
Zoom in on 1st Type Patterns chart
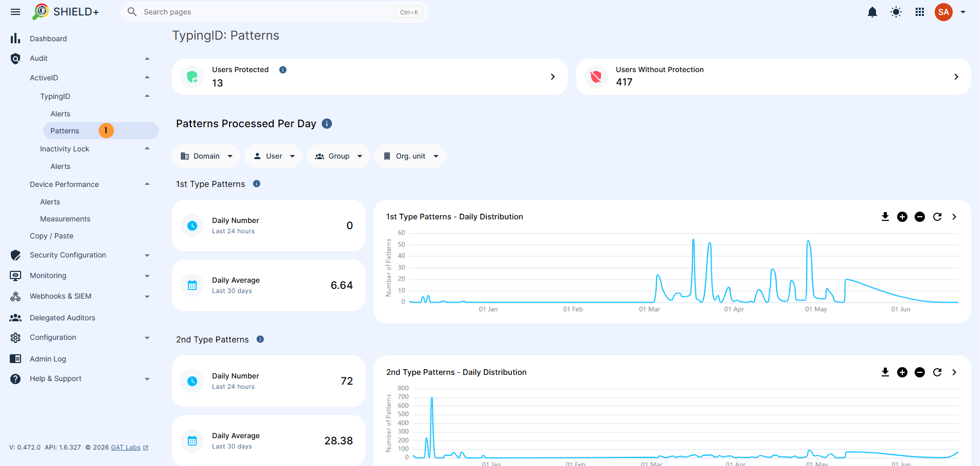pyautogui.click(x=902, y=217)
